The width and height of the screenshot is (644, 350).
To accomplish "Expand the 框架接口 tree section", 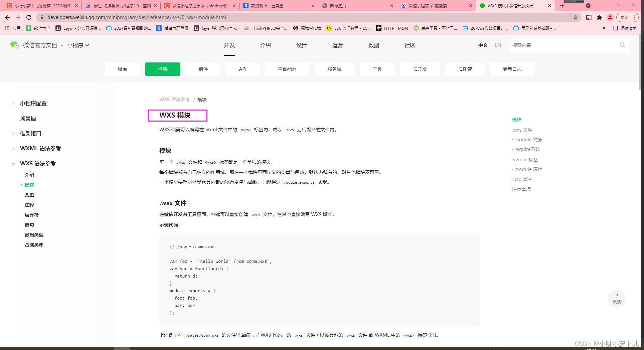I will tap(13, 134).
